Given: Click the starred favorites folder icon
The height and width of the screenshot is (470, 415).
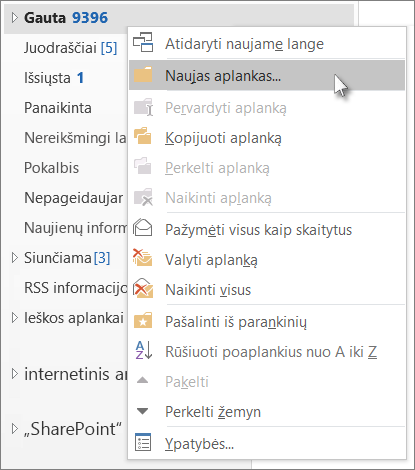Looking at the screenshot, I should coord(143,320).
